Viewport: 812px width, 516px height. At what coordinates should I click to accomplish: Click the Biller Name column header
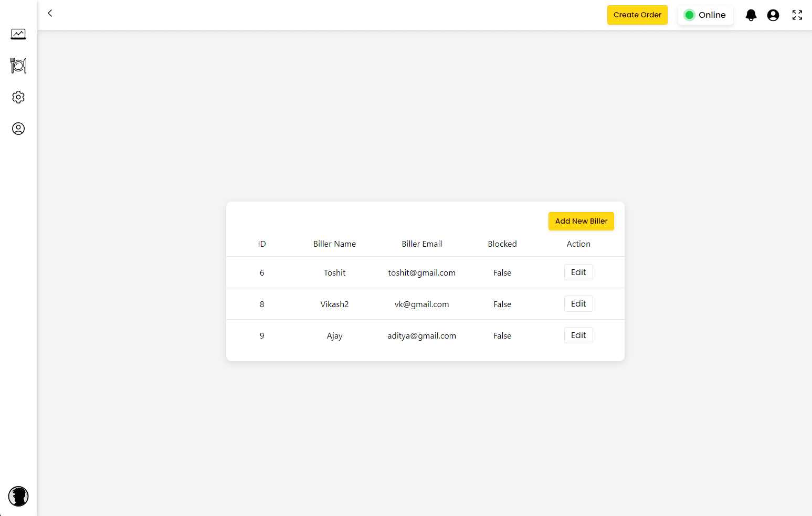click(334, 244)
